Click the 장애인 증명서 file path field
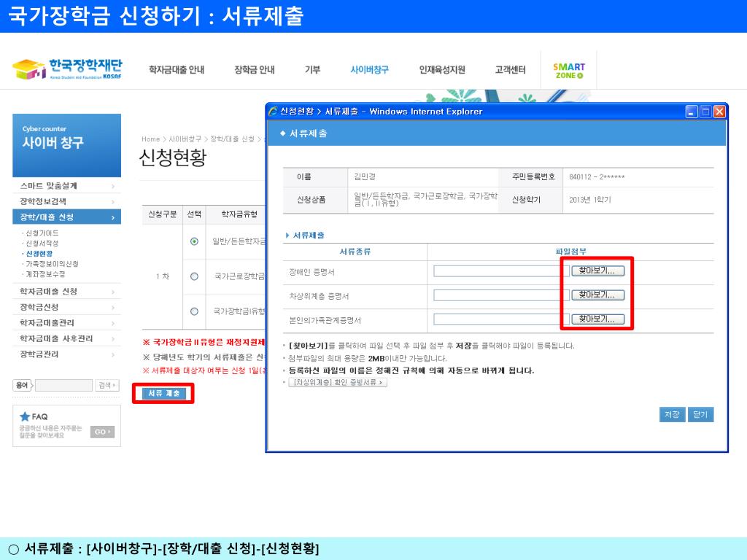Screen dimensions: 747x560 (502, 271)
